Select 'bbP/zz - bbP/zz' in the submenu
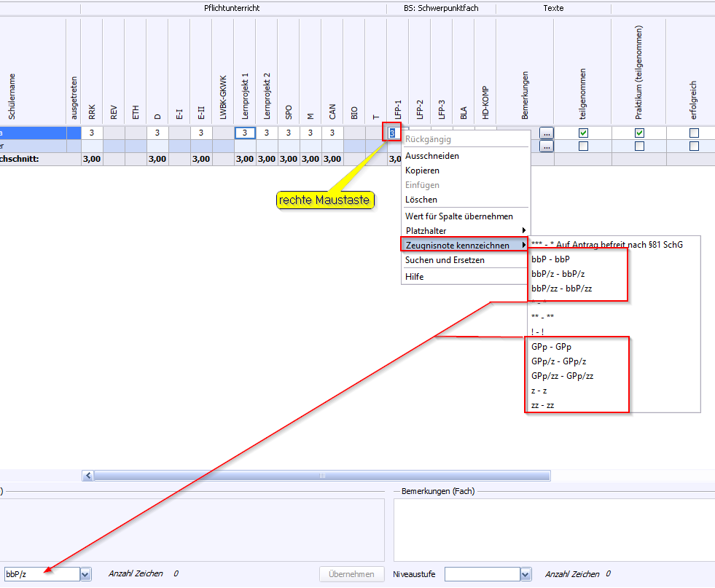This screenshot has height=588, width=715. (561, 289)
